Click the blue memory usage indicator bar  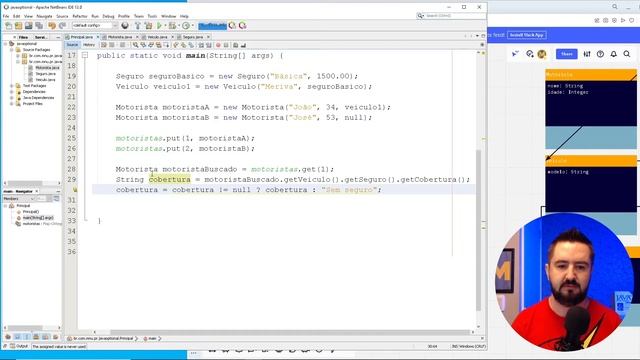tap(212, 26)
